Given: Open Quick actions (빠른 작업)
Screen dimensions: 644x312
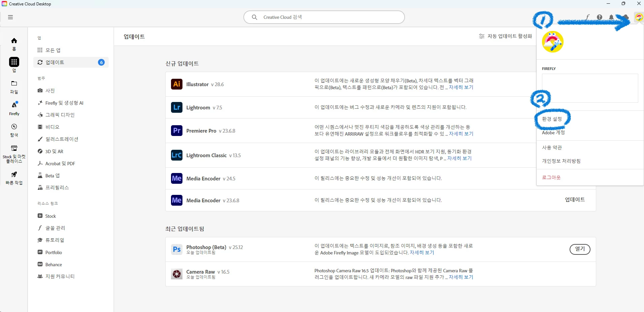Looking at the screenshot, I should point(14,178).
